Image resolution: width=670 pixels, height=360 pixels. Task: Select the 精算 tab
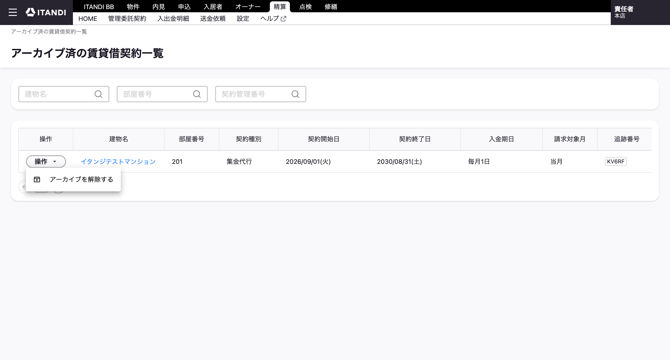pos(280,7)
